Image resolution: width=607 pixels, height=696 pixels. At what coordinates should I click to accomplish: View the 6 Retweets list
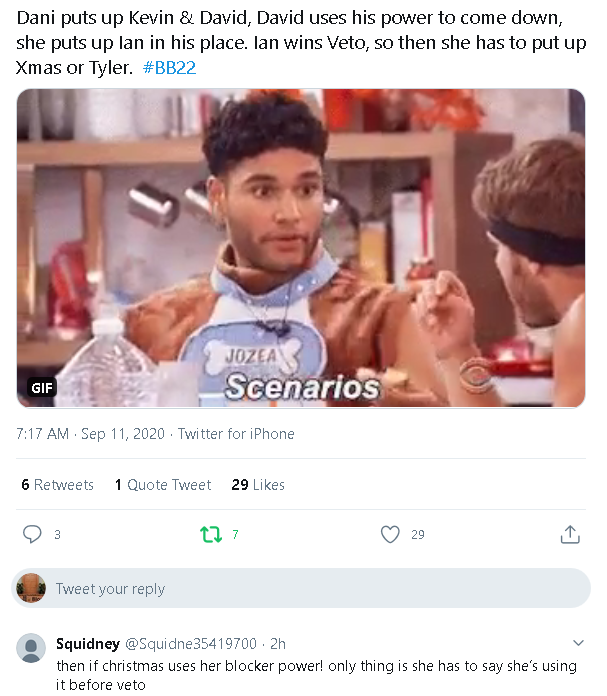[x=57, y=485]
